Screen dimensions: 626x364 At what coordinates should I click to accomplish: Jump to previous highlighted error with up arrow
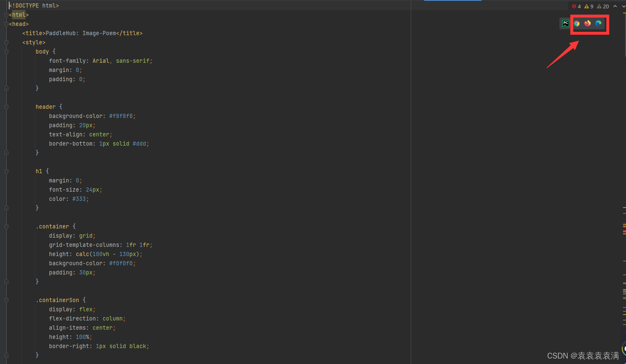tap(615, 6)
